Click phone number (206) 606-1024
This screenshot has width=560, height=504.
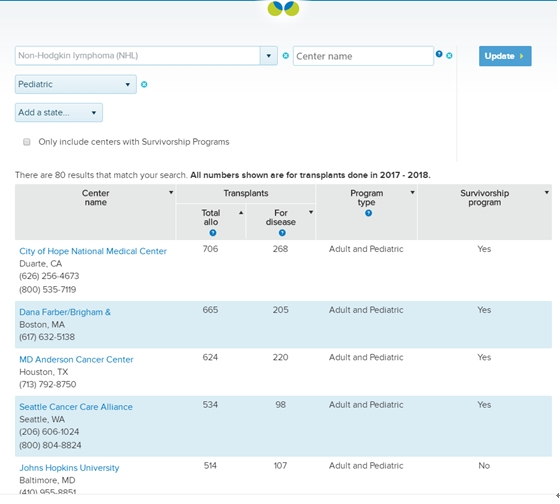click(49, 432)
